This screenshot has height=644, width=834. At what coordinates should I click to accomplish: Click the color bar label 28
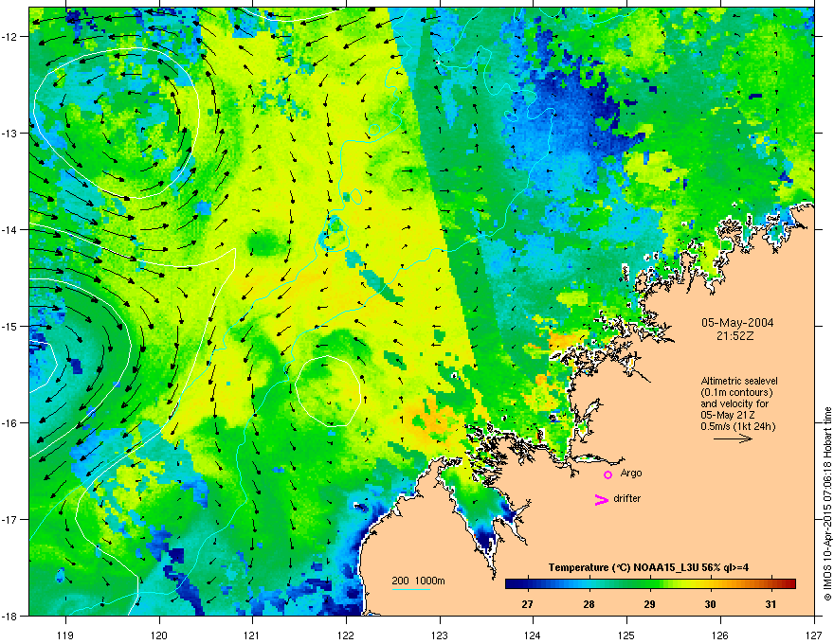pos(589,604)
